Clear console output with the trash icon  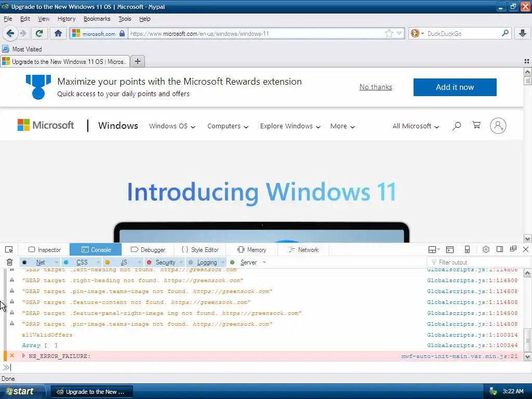(x=9, y=262)
